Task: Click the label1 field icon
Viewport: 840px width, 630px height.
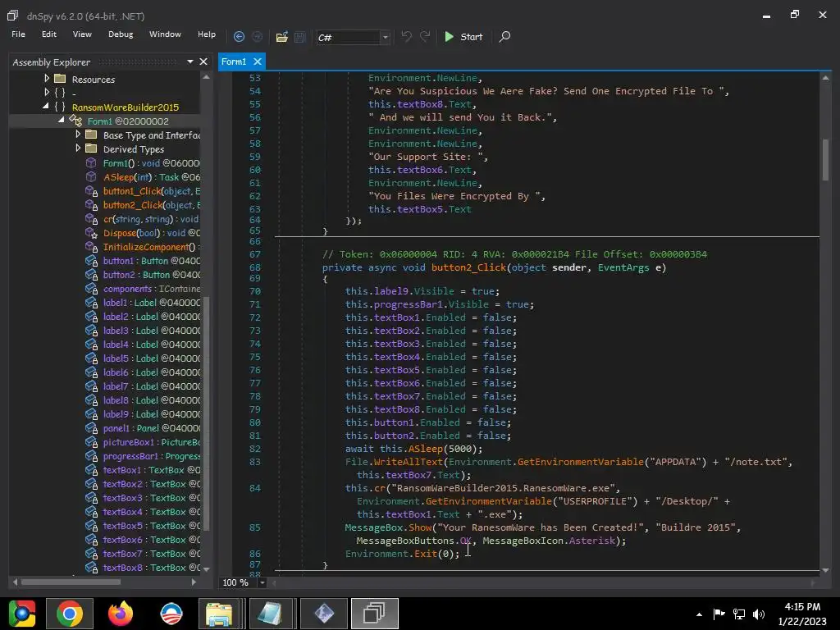Action: (x=92, y=303)
